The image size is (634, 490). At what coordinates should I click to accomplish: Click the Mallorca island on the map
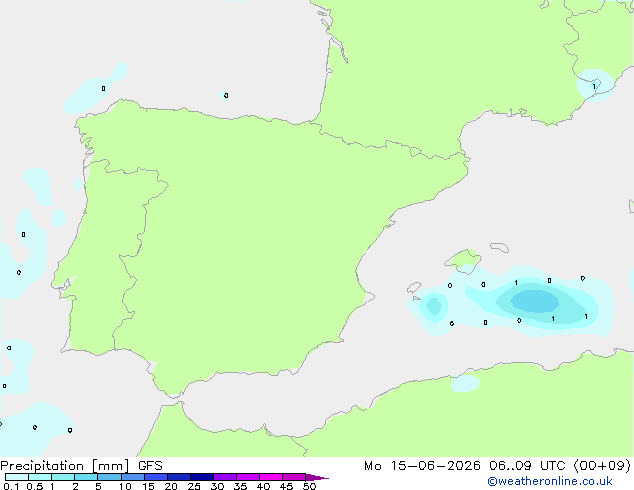click(x=464, y=259)
